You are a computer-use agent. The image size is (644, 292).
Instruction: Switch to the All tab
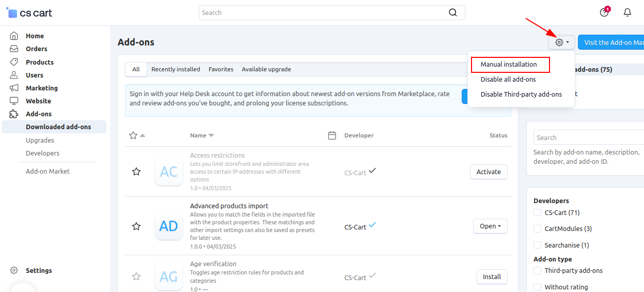[136, 69]
